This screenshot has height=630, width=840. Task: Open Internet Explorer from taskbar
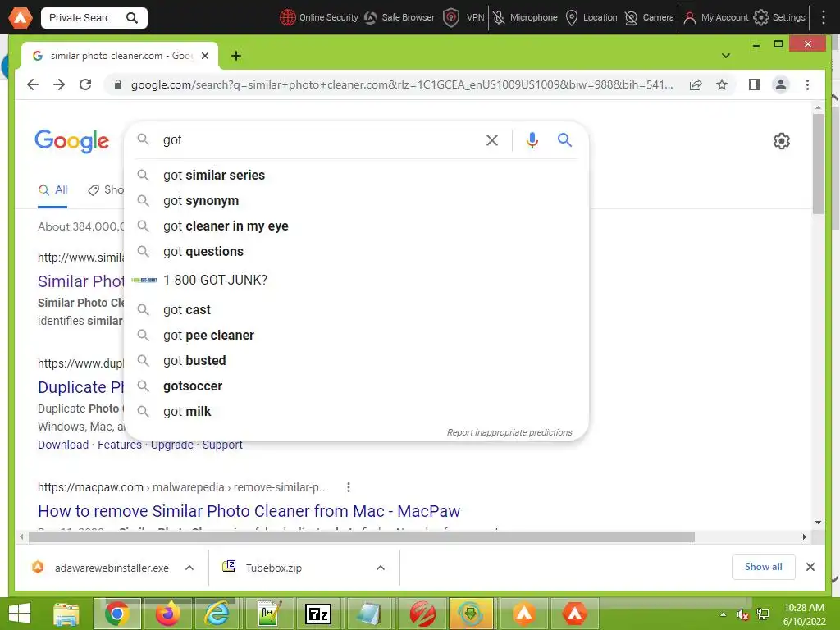coord(217,614)
